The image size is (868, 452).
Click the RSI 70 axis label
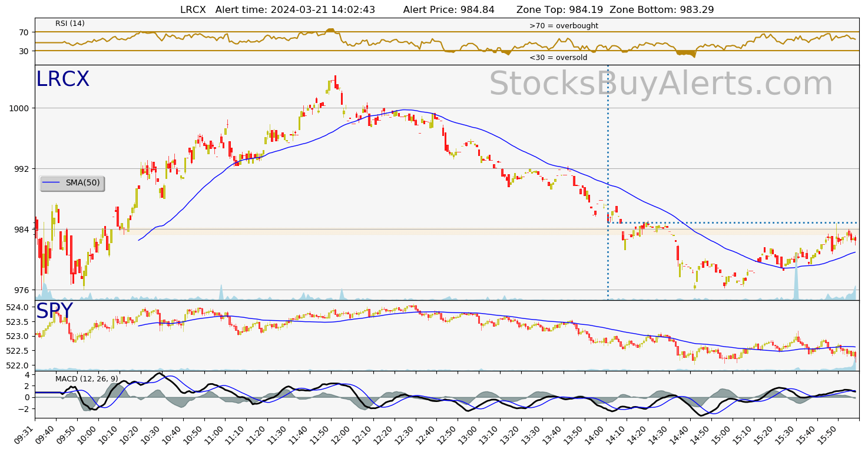tap(24, 32)
